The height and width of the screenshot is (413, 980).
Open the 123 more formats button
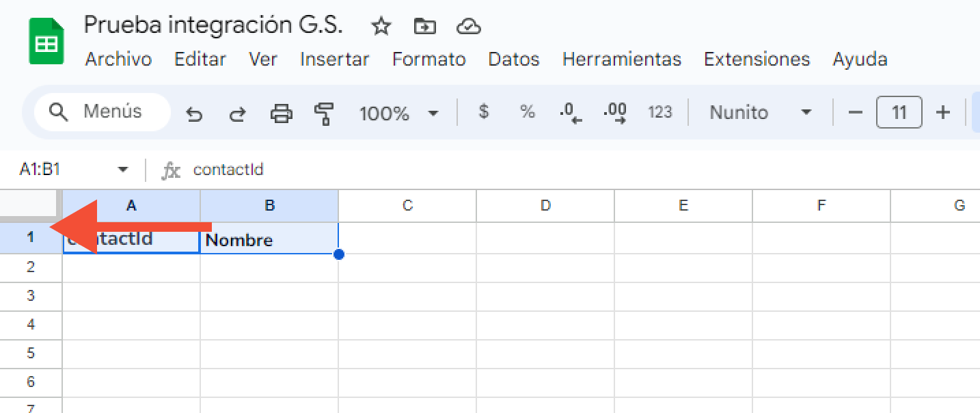(659, 112)
